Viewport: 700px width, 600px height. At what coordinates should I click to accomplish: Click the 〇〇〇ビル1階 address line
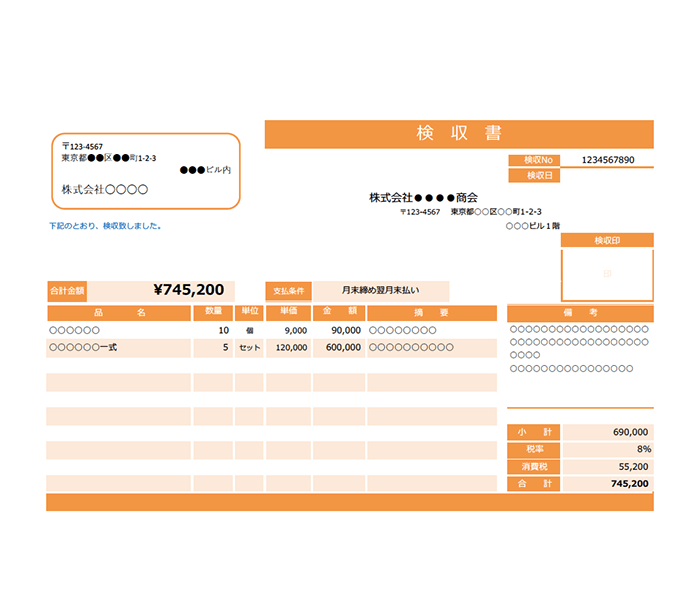click(533, 226)
